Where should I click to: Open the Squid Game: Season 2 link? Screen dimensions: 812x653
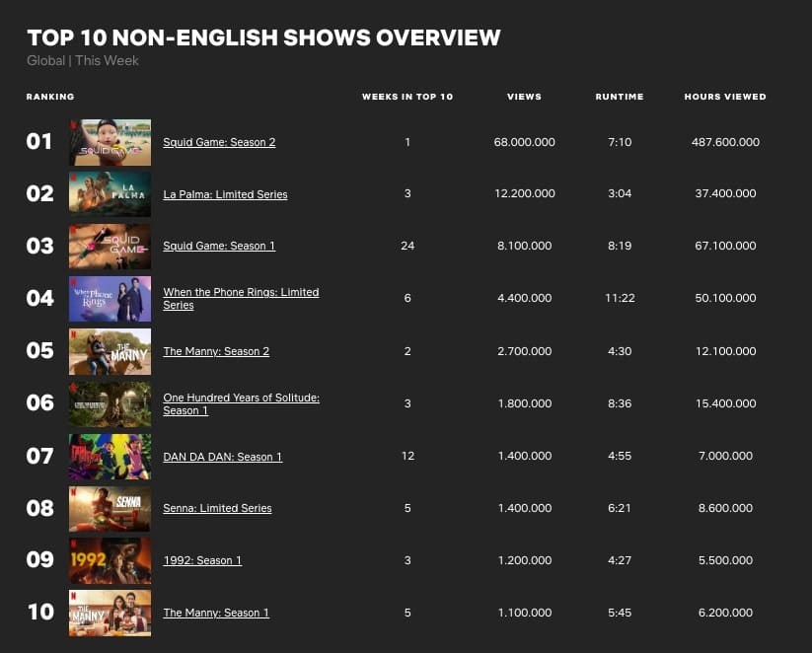coord(219,142)
